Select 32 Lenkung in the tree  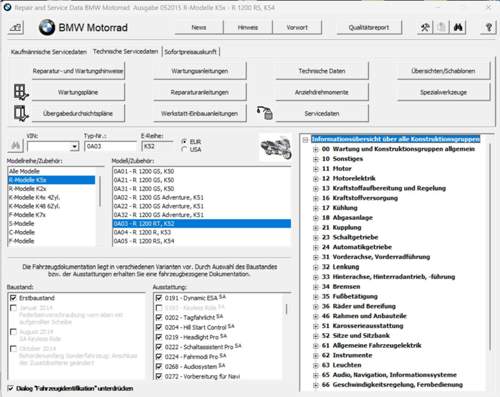point(341,267)
